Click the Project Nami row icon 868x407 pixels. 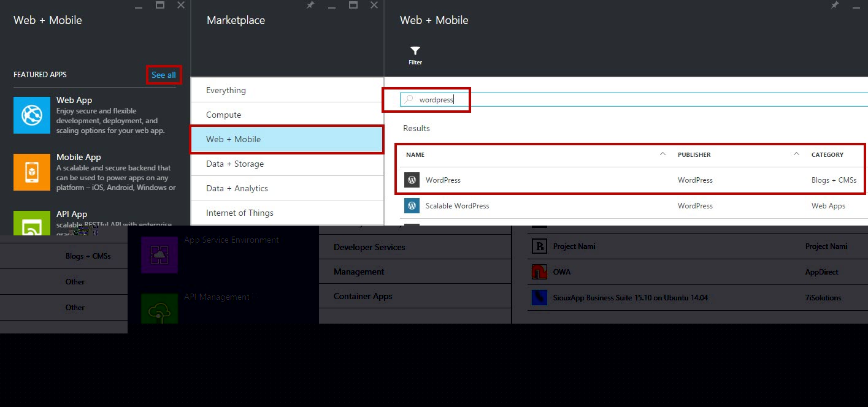pos(539,246)
